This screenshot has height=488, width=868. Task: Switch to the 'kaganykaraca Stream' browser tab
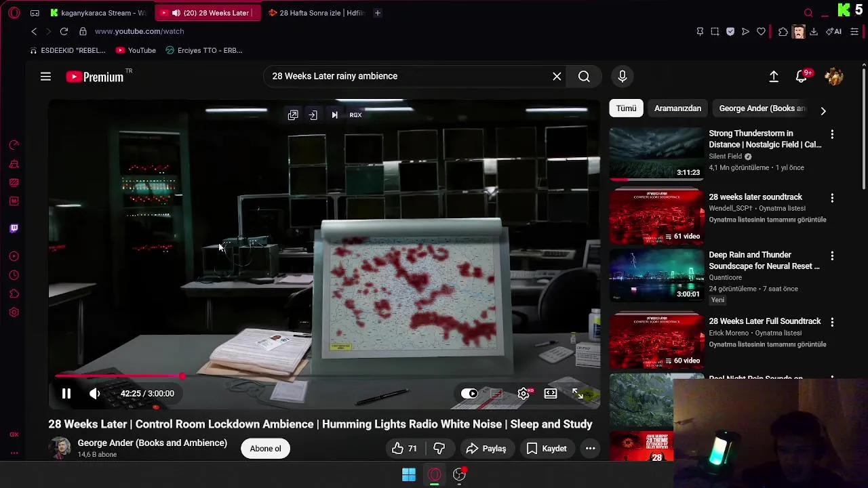point(98,13)
